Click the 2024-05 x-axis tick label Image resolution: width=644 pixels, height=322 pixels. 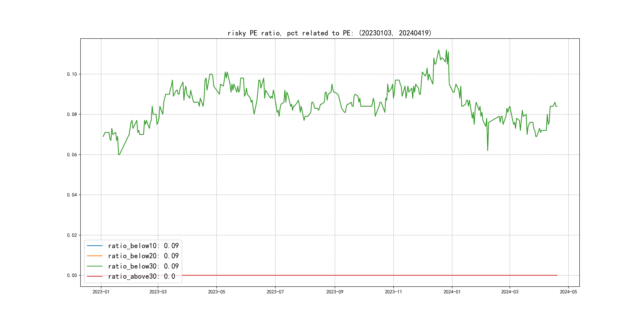[568, 292]
